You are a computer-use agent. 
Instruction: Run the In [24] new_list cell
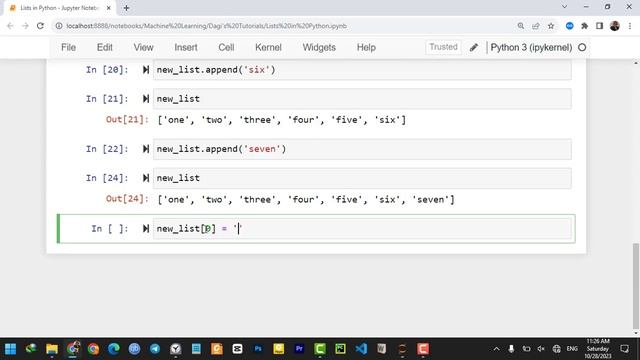click(146, 178)
